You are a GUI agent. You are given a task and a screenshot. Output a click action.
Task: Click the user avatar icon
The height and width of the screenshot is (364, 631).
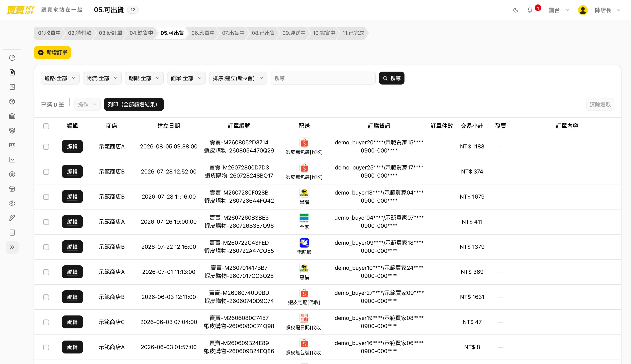point(582,10)
